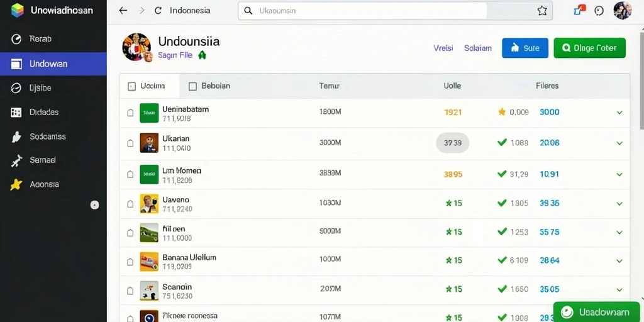Click the green checkmark in Um Momen row
Image resolution: width=644 pixels, height=322 pixels.
pyautogui.click(x=502, y=174)
